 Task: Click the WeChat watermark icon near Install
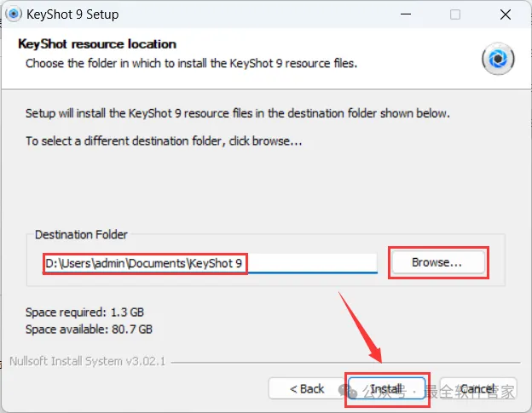(x=348, y=391)
